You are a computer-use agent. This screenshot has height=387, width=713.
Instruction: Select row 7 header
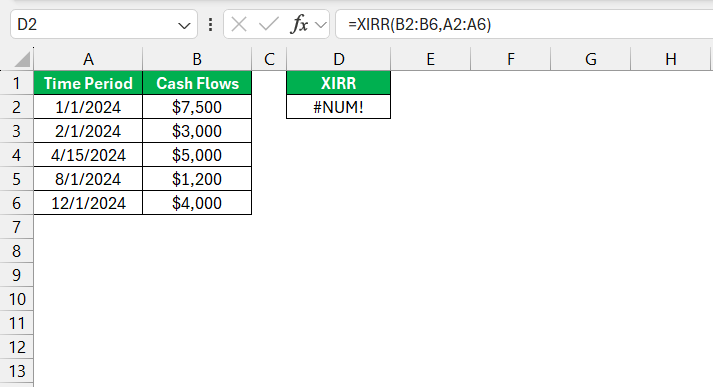tap(16, 227)
